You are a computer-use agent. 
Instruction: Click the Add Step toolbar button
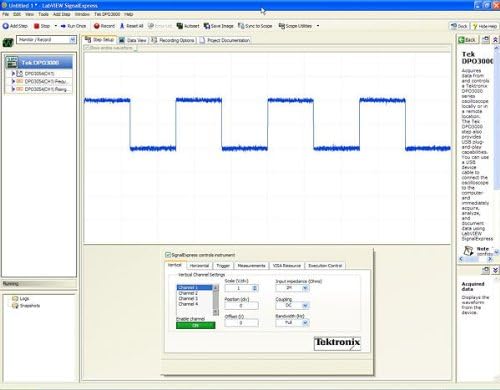pyautogui.click(x=15, y=26)
